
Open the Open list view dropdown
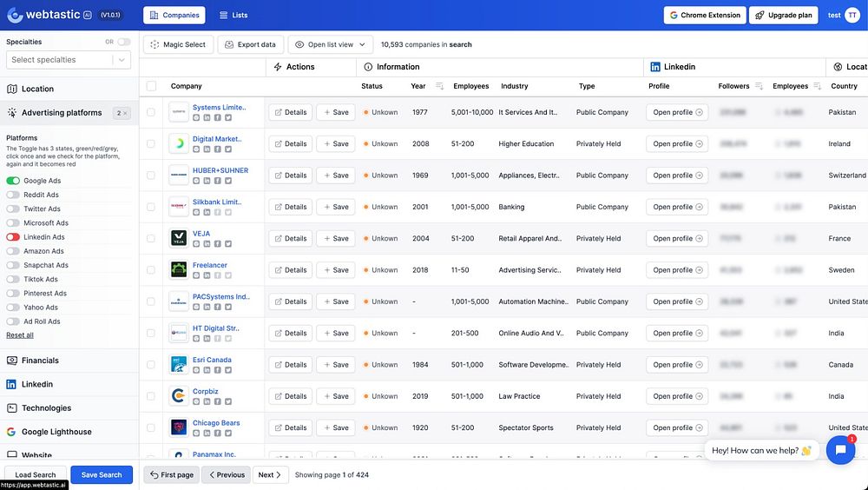(x=331, y=44)
